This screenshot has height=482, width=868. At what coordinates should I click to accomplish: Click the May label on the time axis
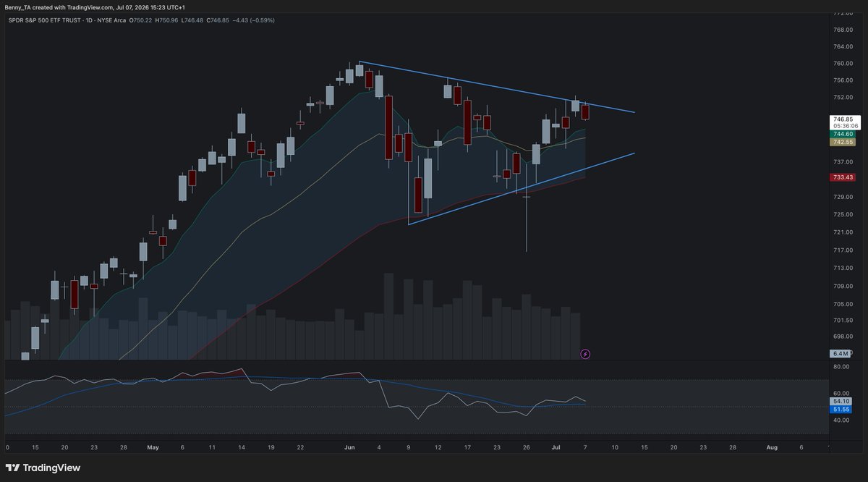click(x=153, y=447)
